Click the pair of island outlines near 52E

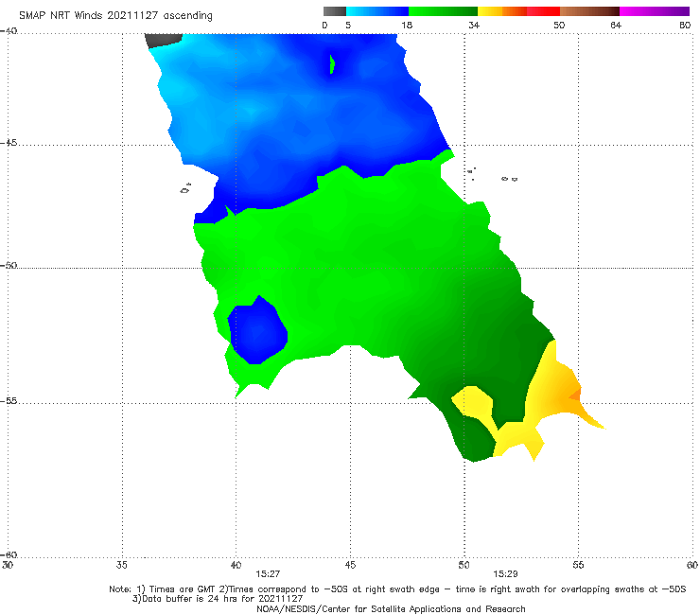pyautogui.click(x=509, y=179)
